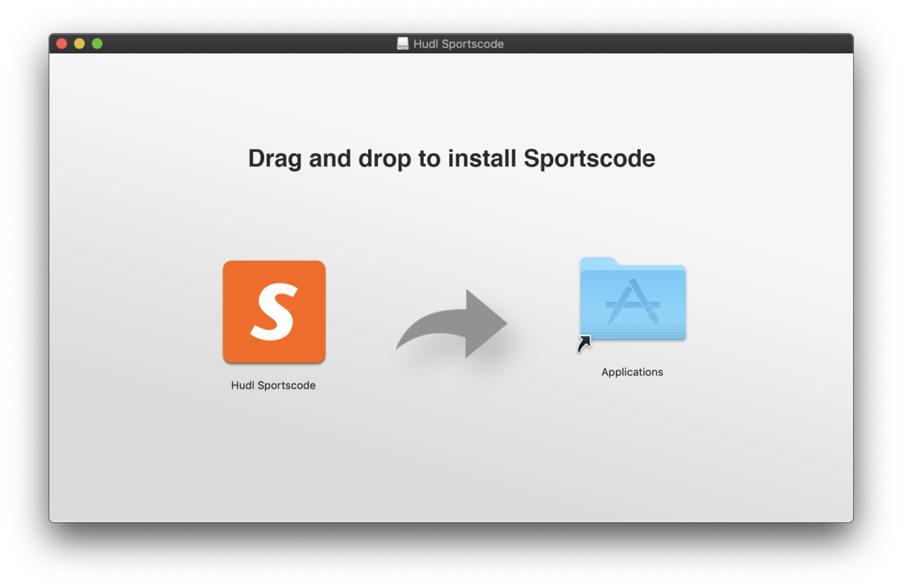The image size is (903, 588).
Task: Click the green zoom traffic light
Action: click(x=98, y=43)
